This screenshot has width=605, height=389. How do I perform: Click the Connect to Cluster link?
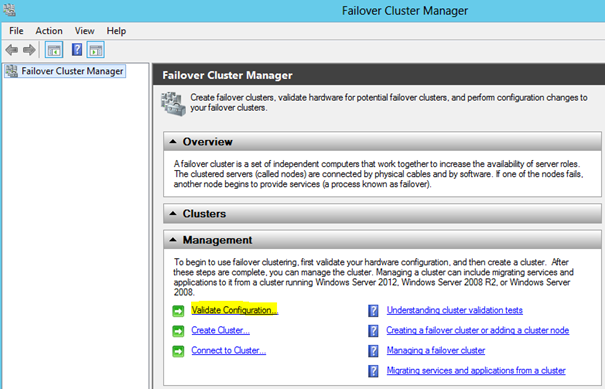pos(228,350)
